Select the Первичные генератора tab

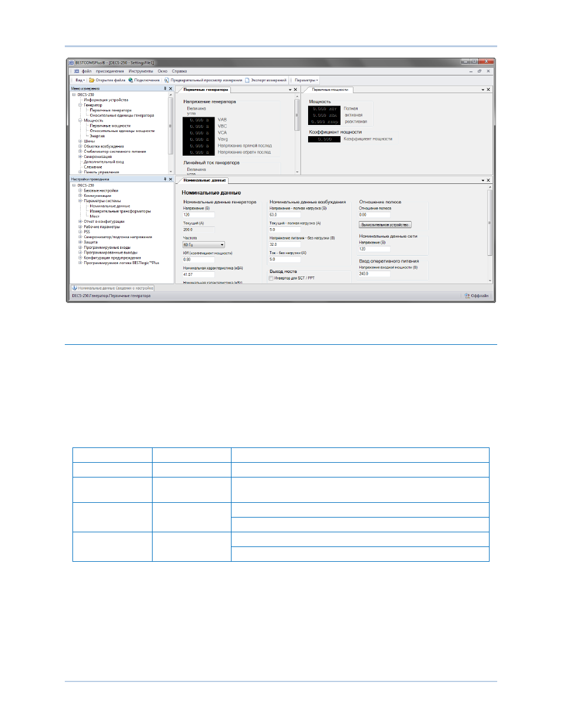(206, 90)
